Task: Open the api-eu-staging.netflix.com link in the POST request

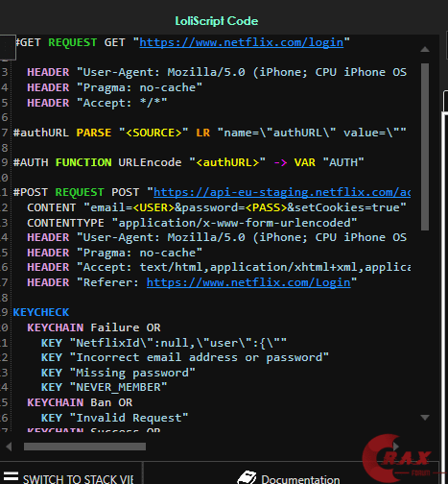Action: (282, 192)
